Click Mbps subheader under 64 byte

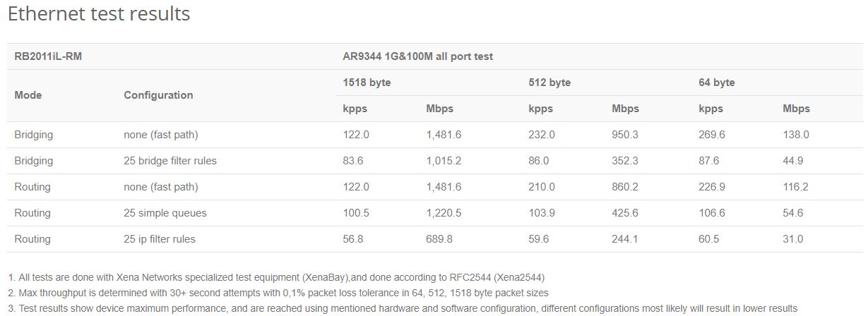pyautogui.click(x=796, y=109)
